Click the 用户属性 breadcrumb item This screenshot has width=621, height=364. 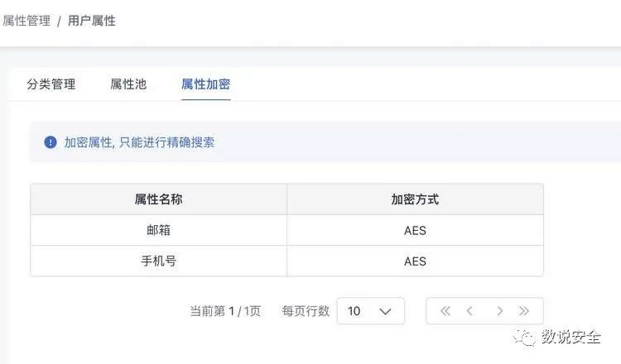(x=92, y=21)
